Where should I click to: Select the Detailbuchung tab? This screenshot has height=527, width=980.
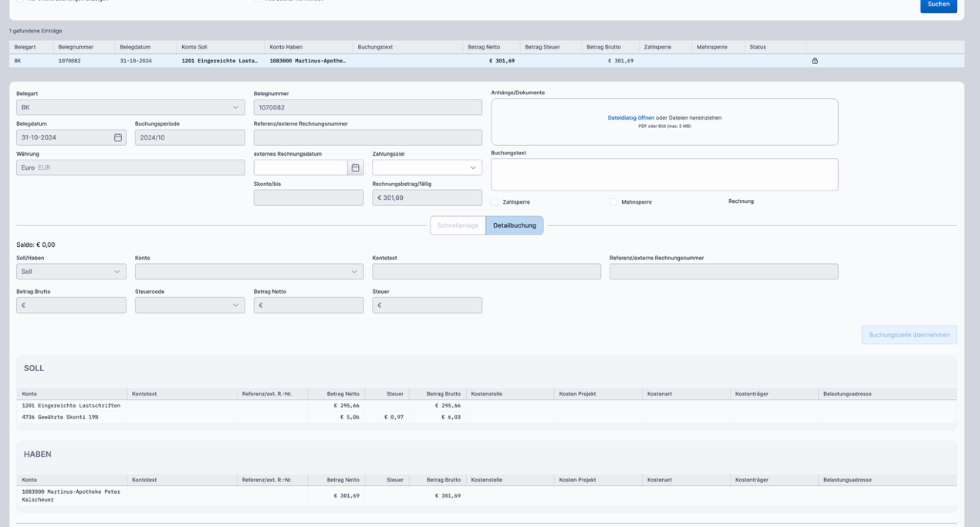point(515,225)
